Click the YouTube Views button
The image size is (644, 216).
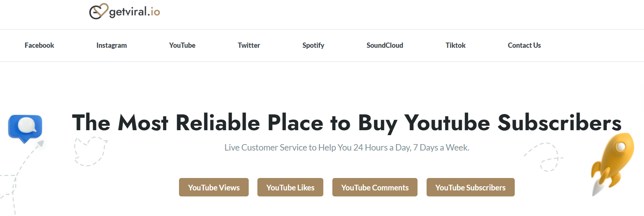pyautogui.click(x=214, y=187)
